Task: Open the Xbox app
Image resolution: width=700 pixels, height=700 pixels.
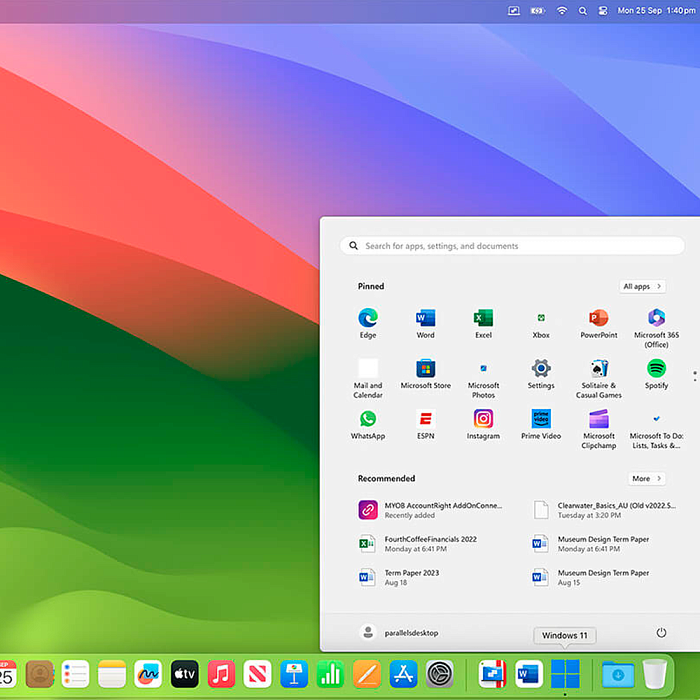Action: [541, 318]
